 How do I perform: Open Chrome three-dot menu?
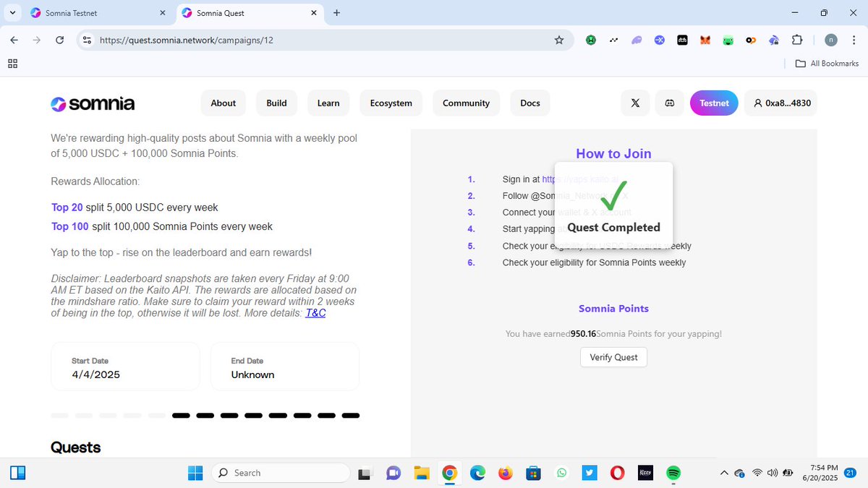tap(854, 40)
